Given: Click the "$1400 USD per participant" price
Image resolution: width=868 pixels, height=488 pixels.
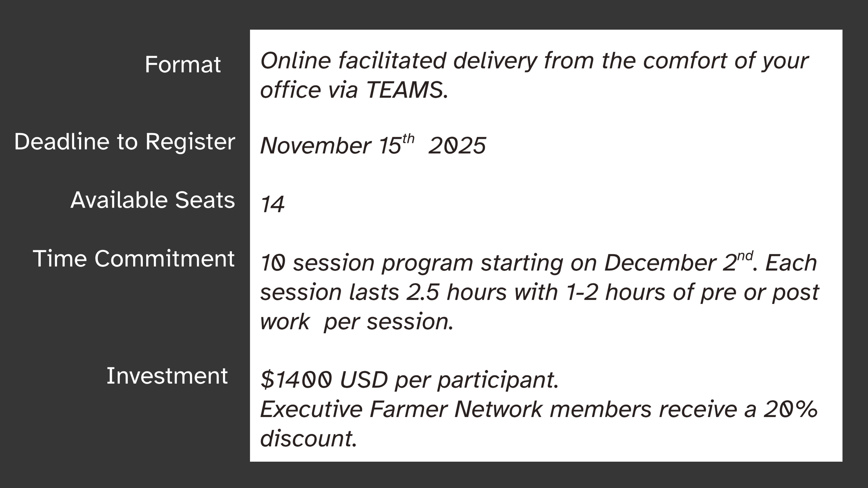Looking at the screenshot, I should 409,380.
